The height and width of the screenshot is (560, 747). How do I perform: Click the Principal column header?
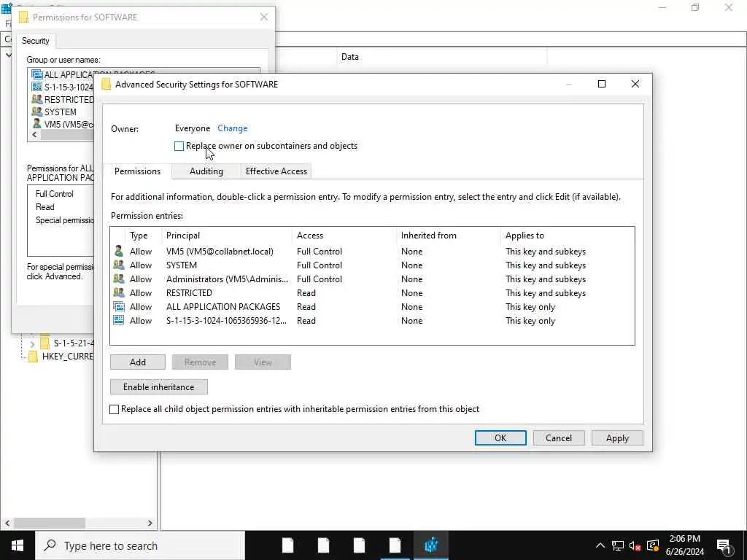tap(228, 236)
